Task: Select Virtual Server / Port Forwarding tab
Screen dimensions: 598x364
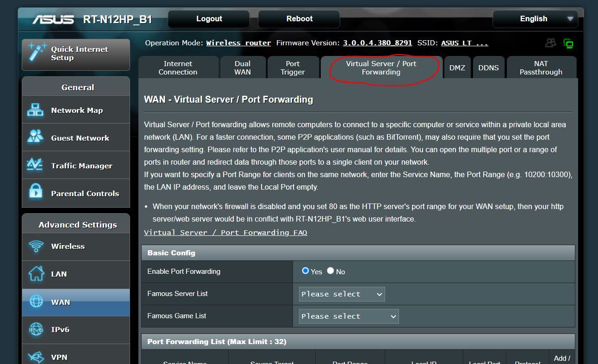Action: point(381,68)
